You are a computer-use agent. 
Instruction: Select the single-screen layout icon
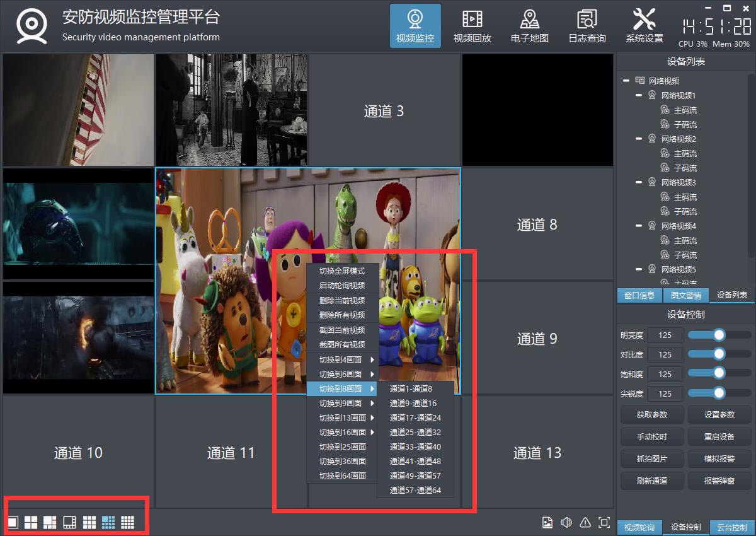[x=13, y=522]
